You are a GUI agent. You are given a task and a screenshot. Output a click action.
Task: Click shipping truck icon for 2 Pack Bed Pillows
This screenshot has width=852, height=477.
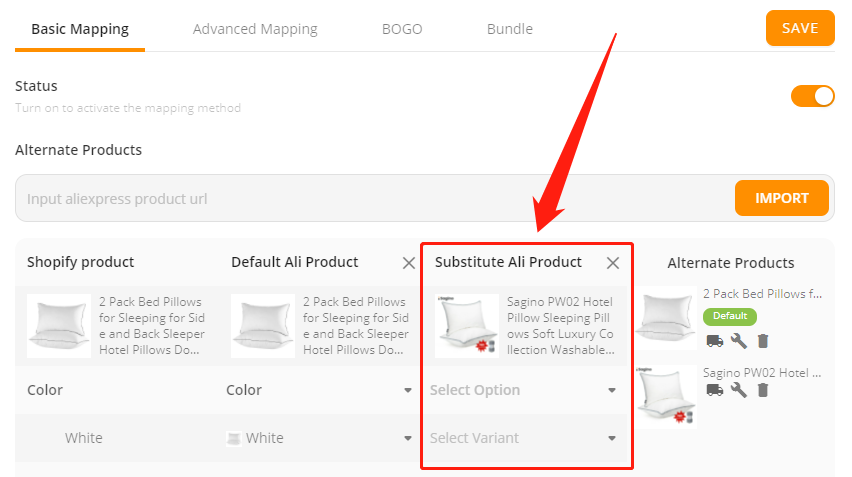715,341
